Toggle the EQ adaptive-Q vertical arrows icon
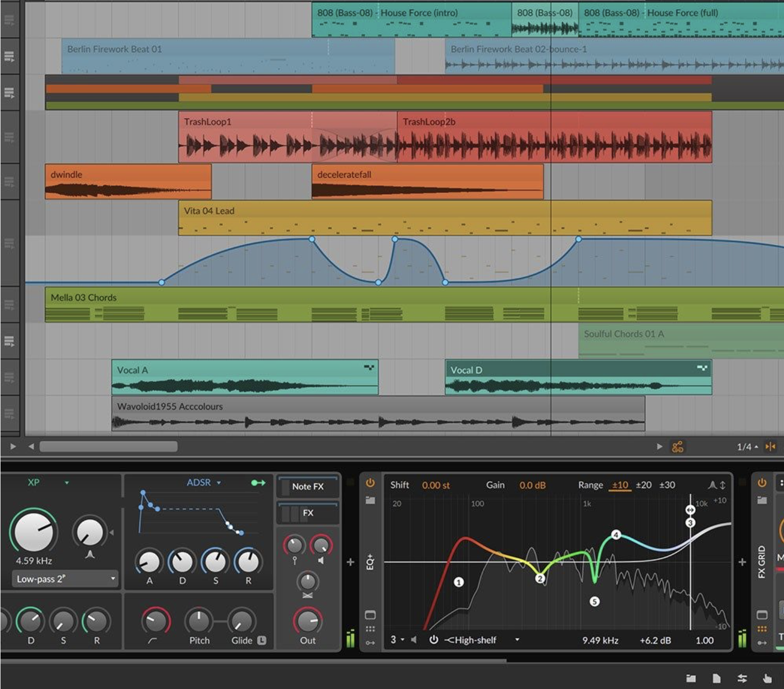This screenshot has height=689, width=784. pos(723,485)
